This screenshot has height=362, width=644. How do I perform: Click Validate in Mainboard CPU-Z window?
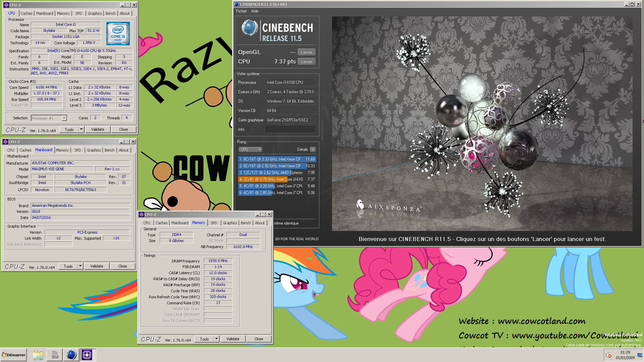coord(97,266)
